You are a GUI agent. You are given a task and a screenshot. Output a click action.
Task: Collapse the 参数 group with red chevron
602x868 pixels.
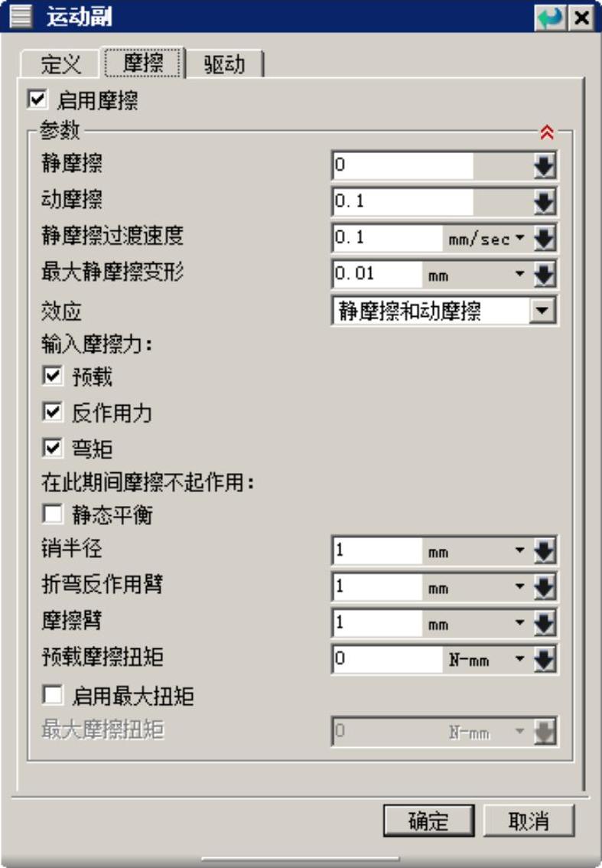546,132
